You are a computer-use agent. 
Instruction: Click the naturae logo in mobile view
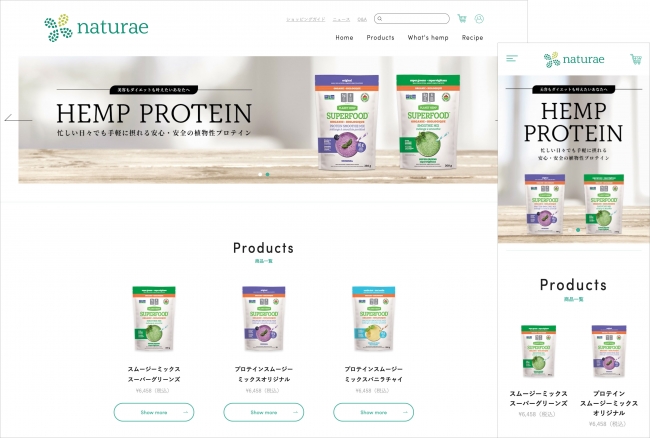tap(574, 60)
